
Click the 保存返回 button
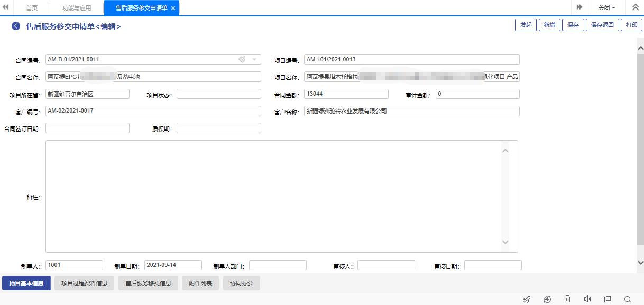pyautogui.click(x=602, y=25)
